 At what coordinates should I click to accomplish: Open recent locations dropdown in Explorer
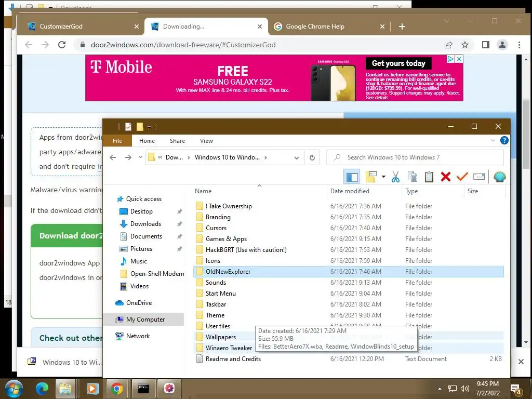(140, 157)
